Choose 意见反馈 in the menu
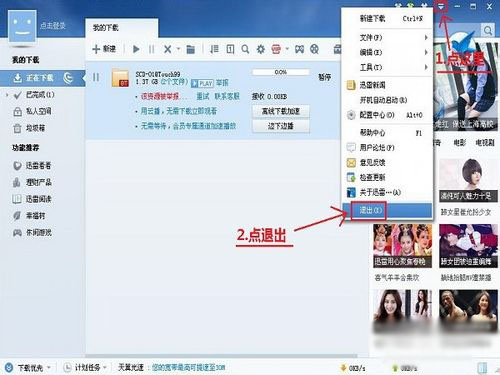The width and height of the screenshot is (500, 375). pyautogui.click(x=387, y=162)
